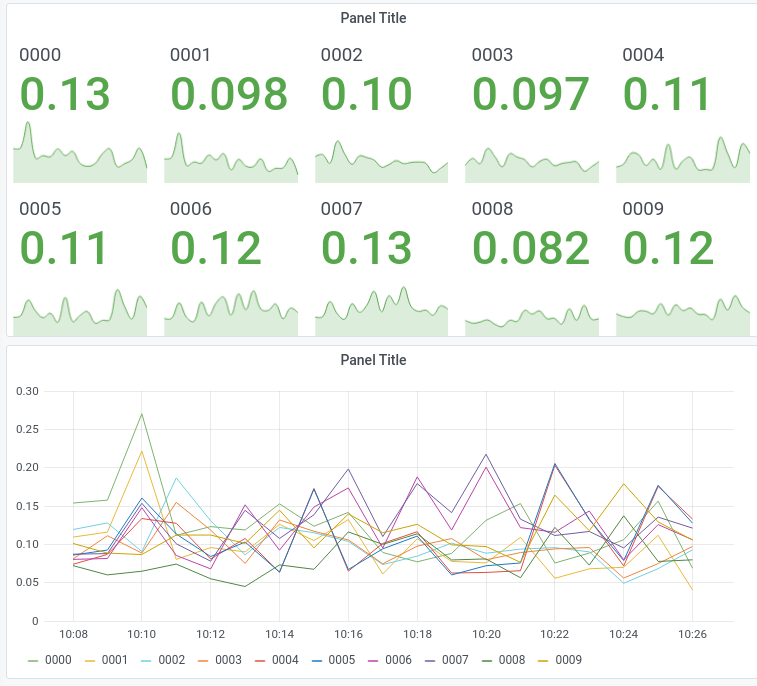Select the 0006 legend label
757x686 pixels.
398,659
